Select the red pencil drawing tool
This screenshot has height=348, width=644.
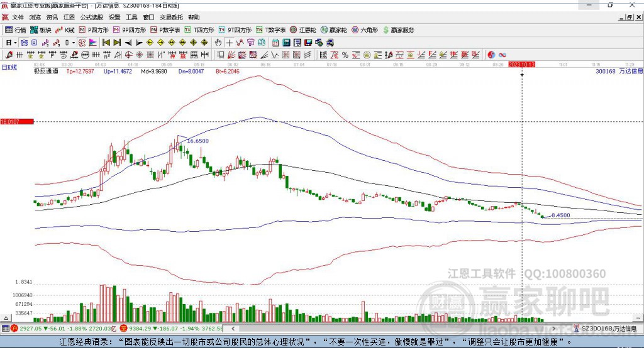(9, 55)
